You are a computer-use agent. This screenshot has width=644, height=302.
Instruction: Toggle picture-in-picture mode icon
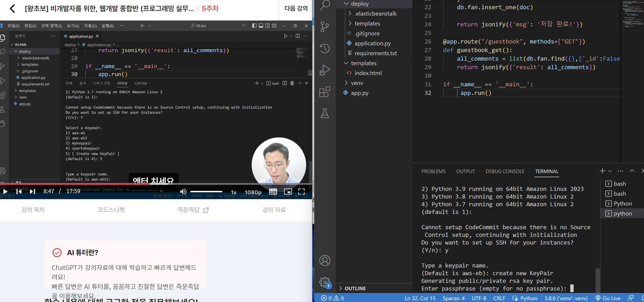click(288, 192)
